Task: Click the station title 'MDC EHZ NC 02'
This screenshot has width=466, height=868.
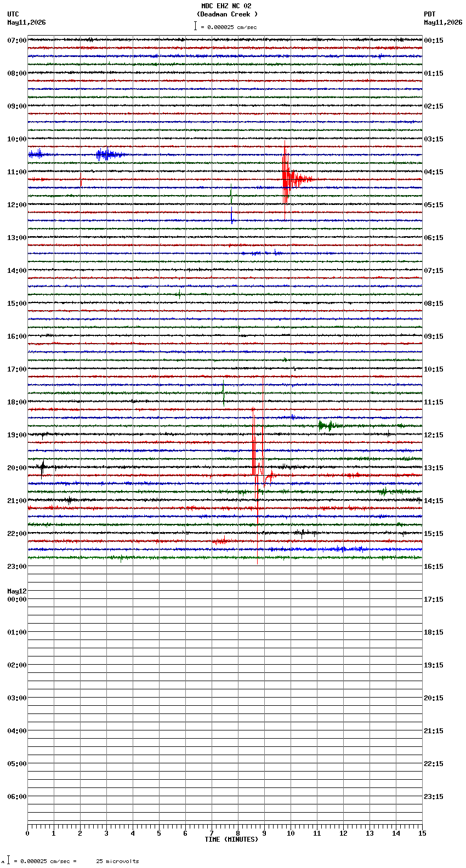Action: point(226,6)
